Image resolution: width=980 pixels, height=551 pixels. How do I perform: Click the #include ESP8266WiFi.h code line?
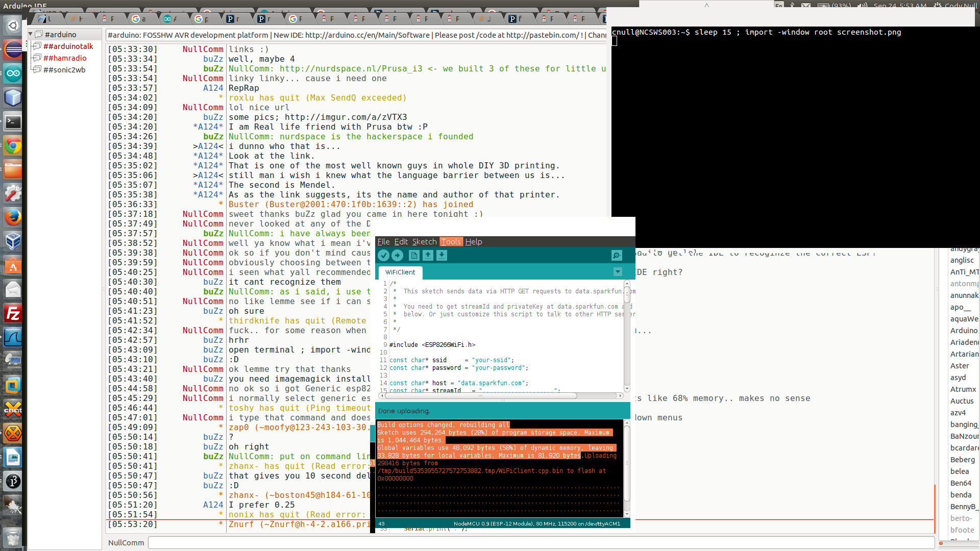pyautogui.click(x=432, y=345)
